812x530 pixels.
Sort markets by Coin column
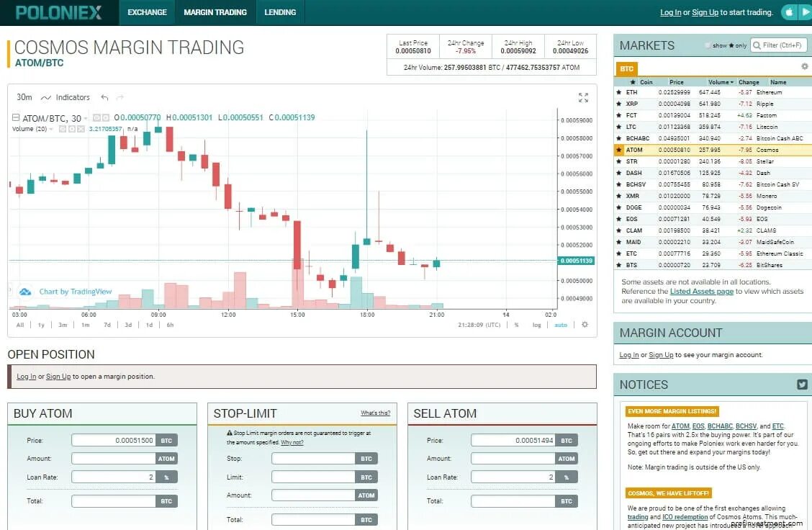pyautogui.click(x=646, y=82)
